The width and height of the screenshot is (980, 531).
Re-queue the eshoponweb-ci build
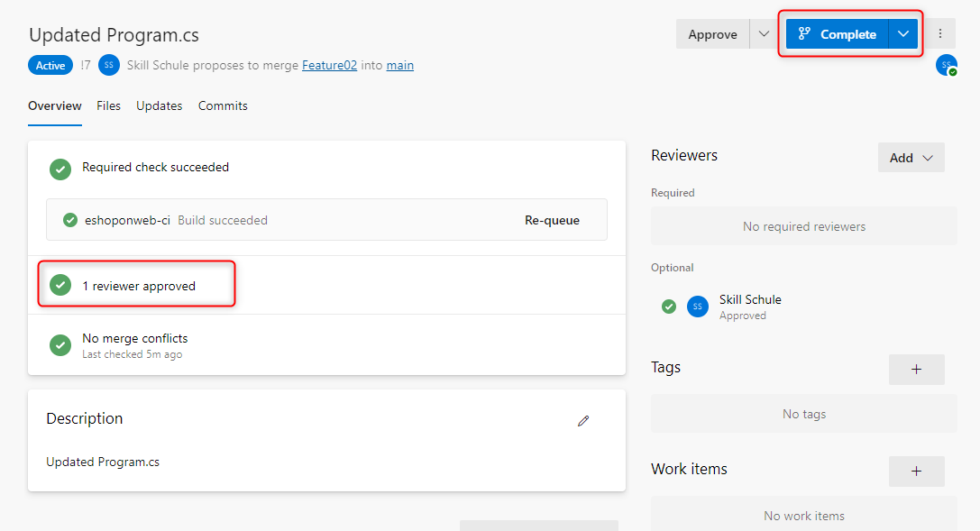click(x=552, y=220)
